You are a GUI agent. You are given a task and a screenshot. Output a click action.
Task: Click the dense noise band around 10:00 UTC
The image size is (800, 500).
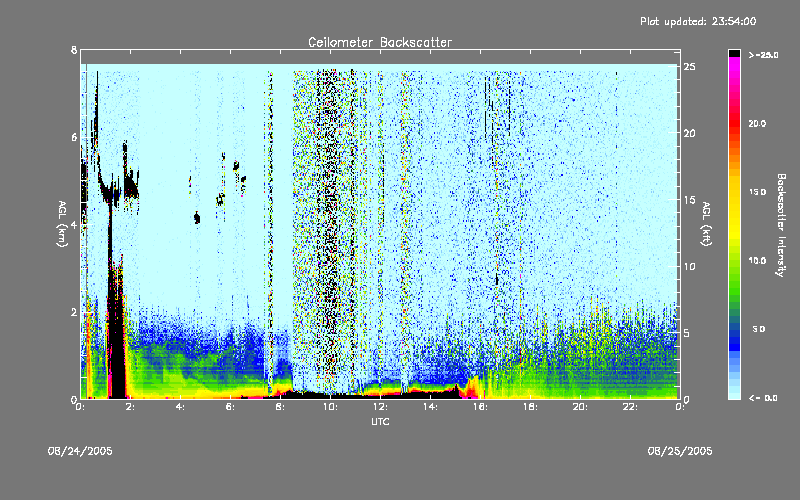331,230
